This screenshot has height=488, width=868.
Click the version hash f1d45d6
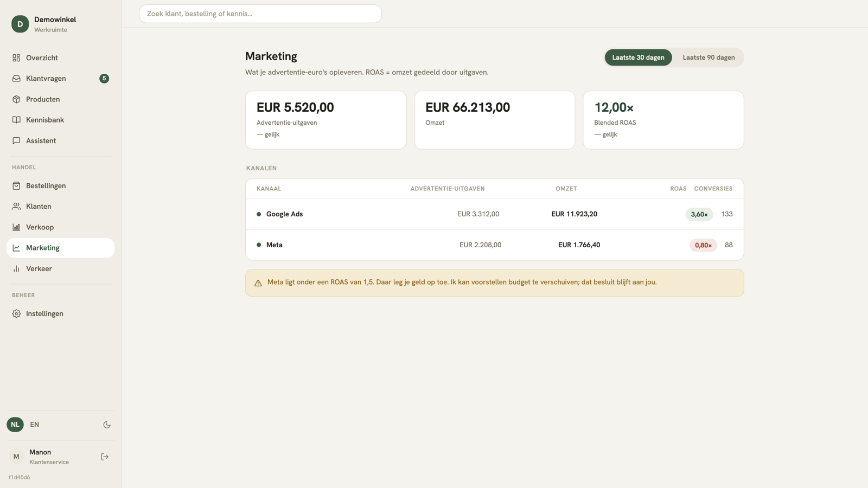20,478
